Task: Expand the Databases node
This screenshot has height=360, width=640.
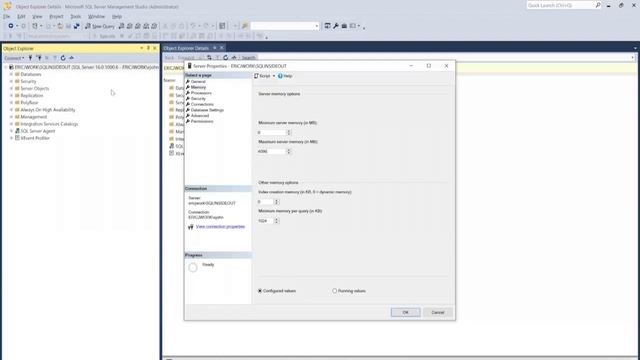Action: point(11,74)
